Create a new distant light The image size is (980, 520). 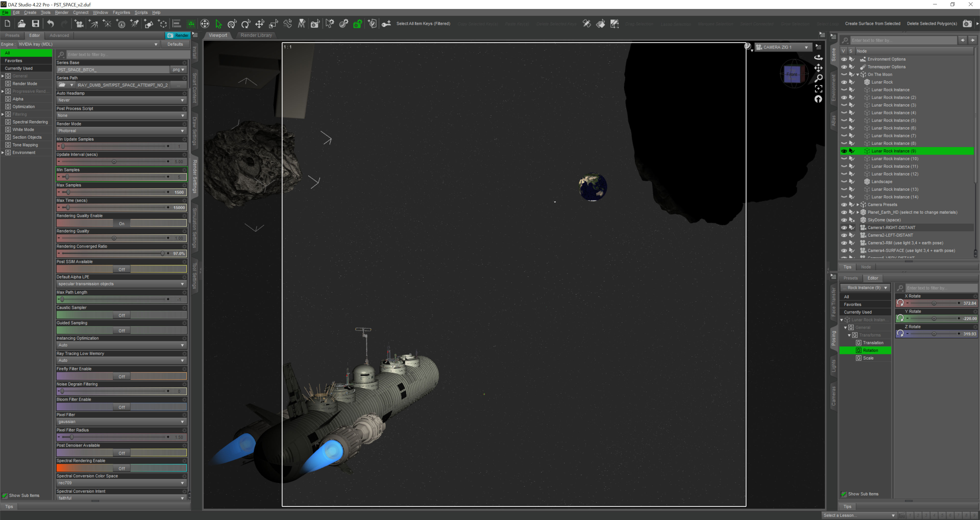93,23
